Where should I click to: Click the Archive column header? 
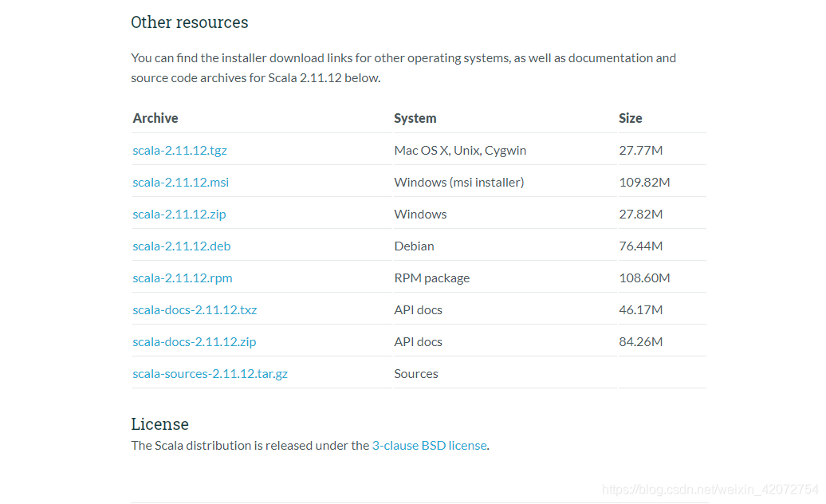click(x=155, y=118)
